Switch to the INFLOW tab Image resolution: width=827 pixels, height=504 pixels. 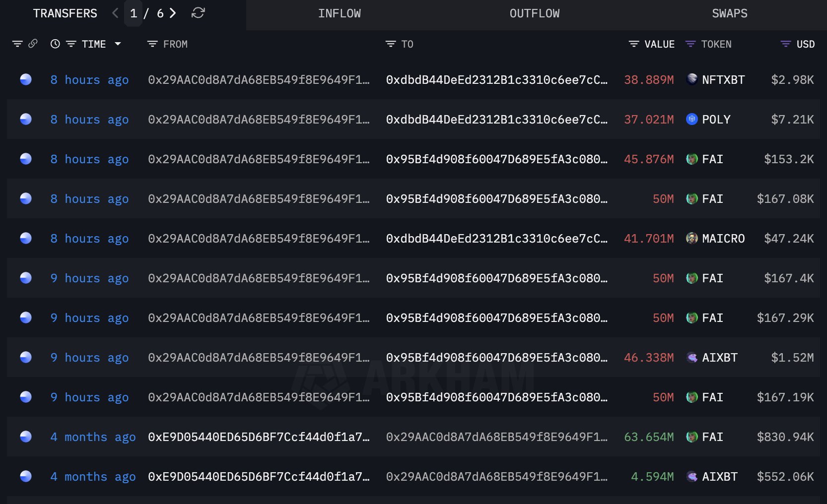click(x=340, y=14)
